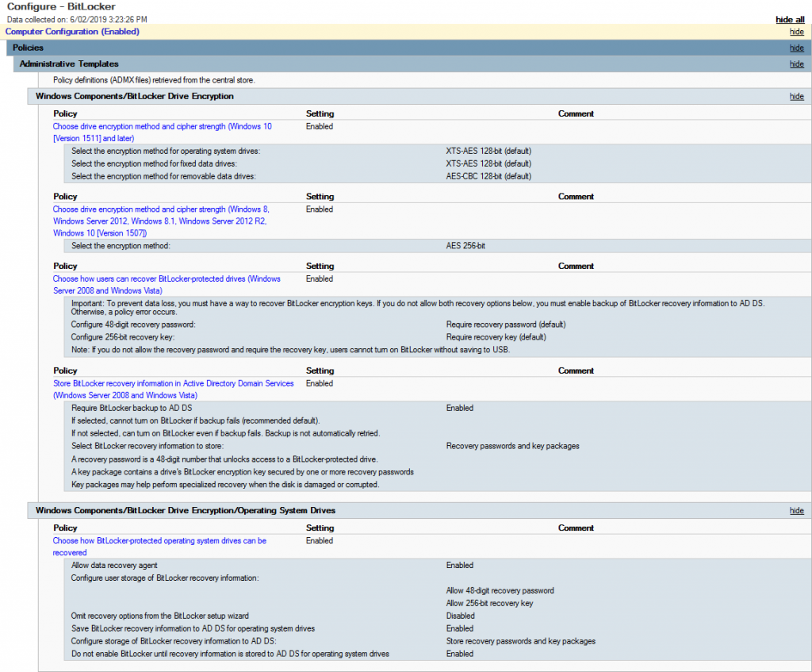Viewport: 812px width, 672px height.
Task: Click 'XTS-AES 128-bit (default)' for operating system drives
Action: (x=488, y=152)
